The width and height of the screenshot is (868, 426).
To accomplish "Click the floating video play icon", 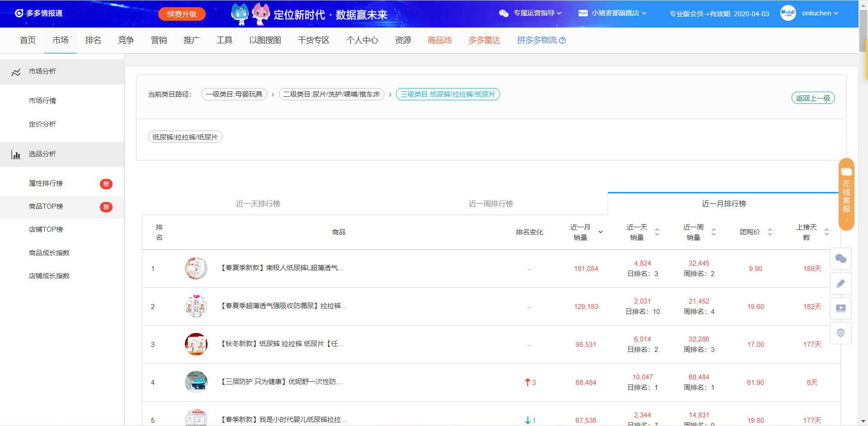I will [841, 308].
